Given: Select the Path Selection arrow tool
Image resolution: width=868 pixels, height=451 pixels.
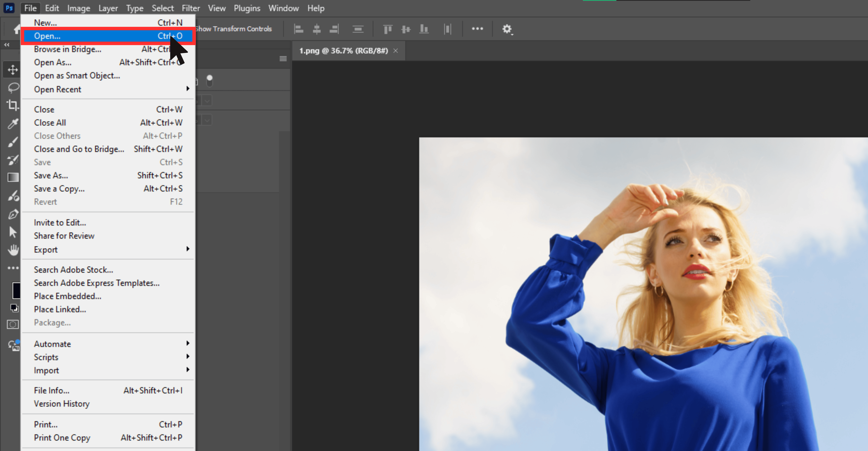Looking at the screenshot, I should (x=13, y=232).
